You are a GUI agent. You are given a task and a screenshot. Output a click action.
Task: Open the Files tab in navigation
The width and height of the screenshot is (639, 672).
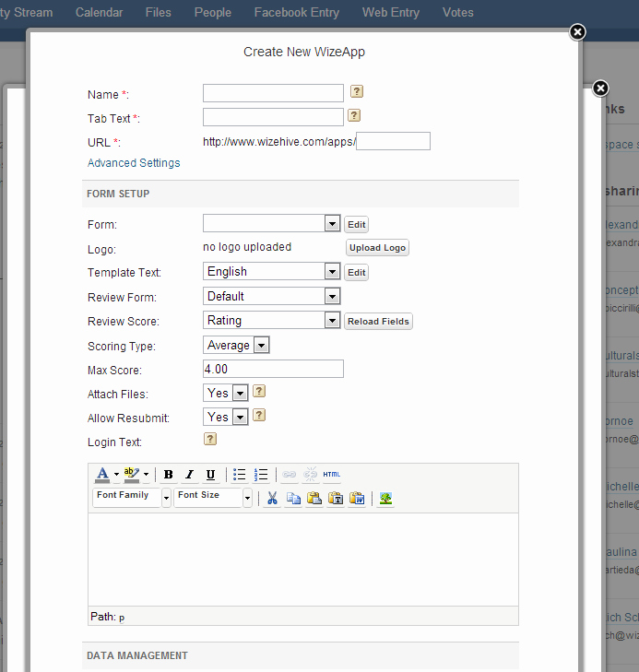[x=159, y=12]
